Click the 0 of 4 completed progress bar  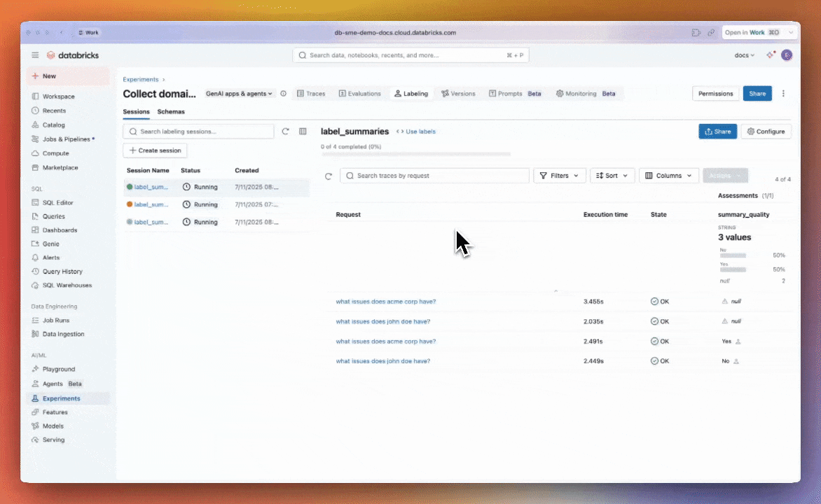click(415, 154)
